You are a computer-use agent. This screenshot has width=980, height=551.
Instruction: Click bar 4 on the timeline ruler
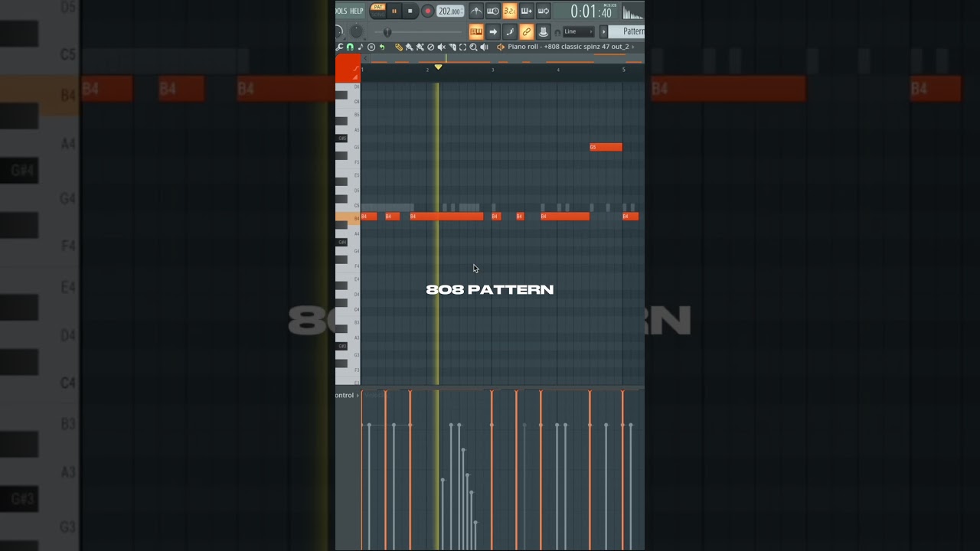tap(558, 70)
